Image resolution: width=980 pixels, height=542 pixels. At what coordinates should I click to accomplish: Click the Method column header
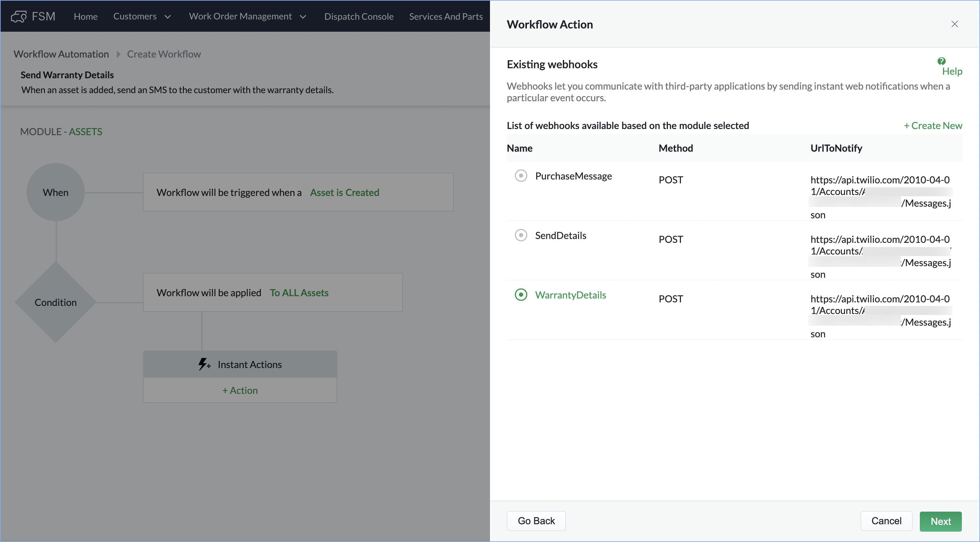coord(676,148)
